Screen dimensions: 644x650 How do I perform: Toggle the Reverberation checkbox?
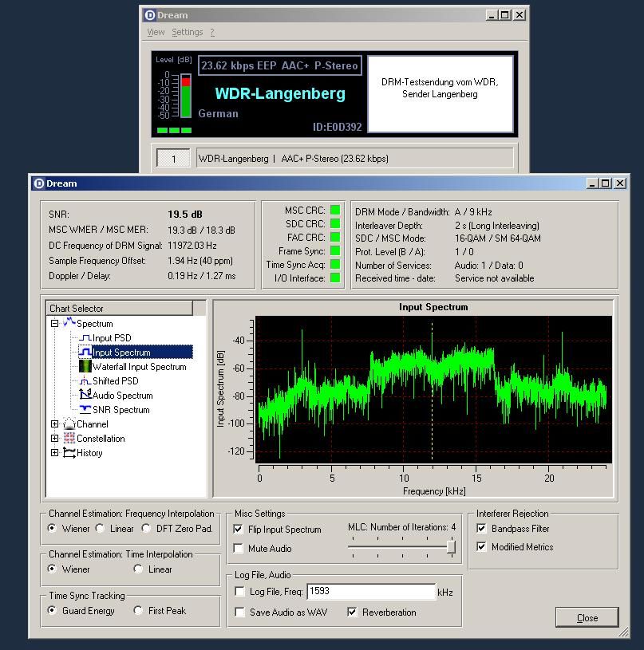(352, 612)
